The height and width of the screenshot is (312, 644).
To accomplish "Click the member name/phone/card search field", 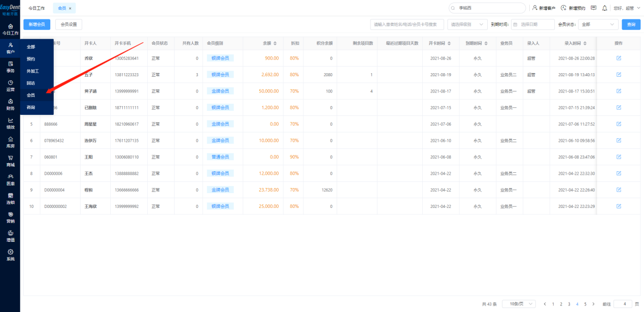I will point(407,24).
